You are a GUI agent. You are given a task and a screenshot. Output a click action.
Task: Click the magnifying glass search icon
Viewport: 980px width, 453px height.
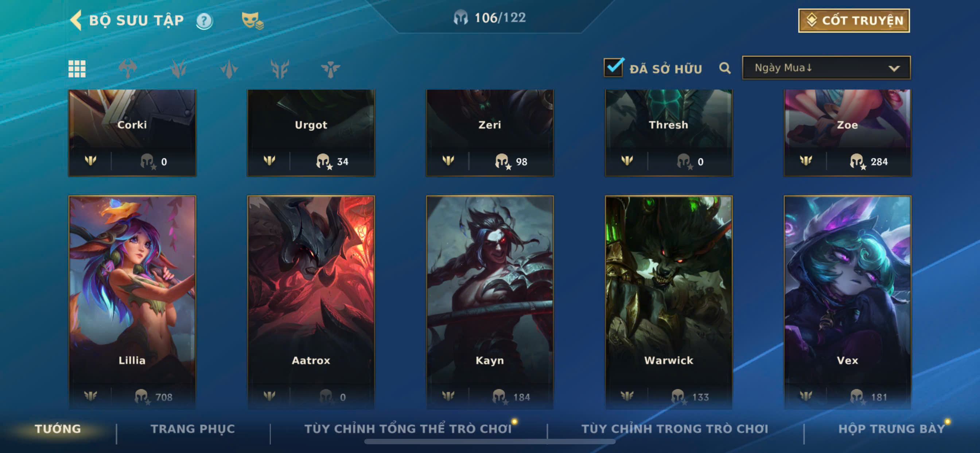(x=725, y=68)
